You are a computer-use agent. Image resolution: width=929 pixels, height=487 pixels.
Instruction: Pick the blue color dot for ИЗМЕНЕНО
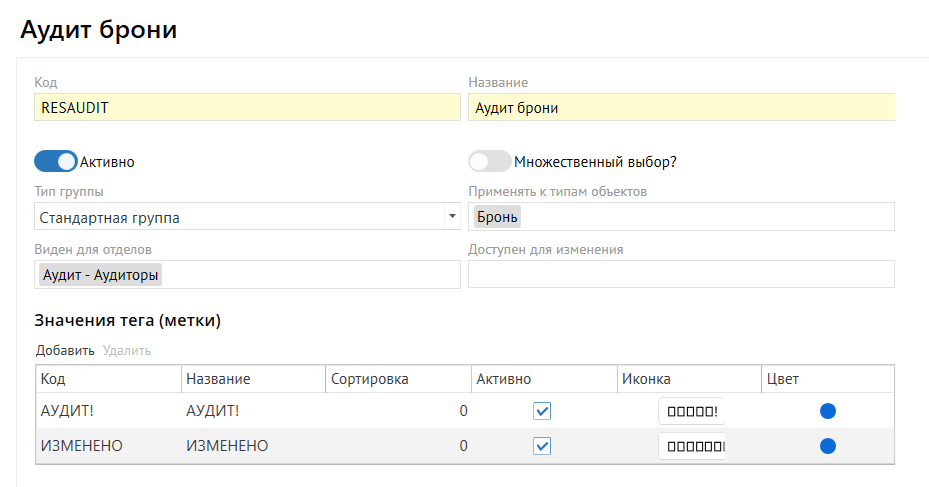click(x=828, y=446)
